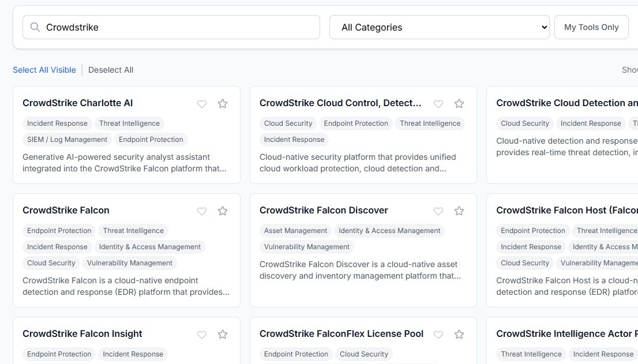
Task: Click Incident Response tag on Falcon Insight
Action: pos(133,354)
